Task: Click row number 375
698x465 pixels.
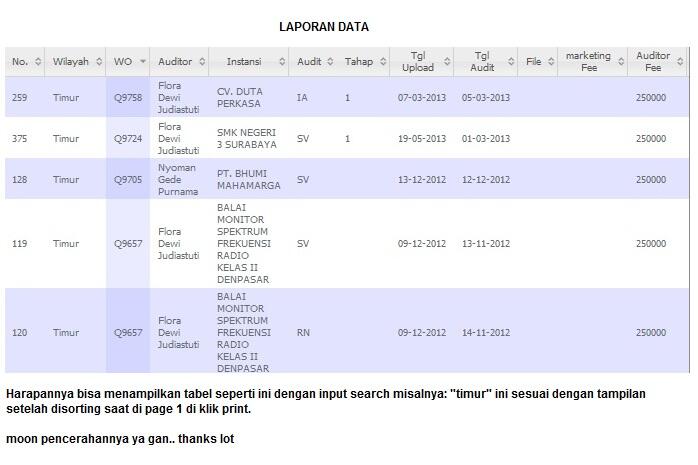Action: pyautogui.click(x=20, y=138)
